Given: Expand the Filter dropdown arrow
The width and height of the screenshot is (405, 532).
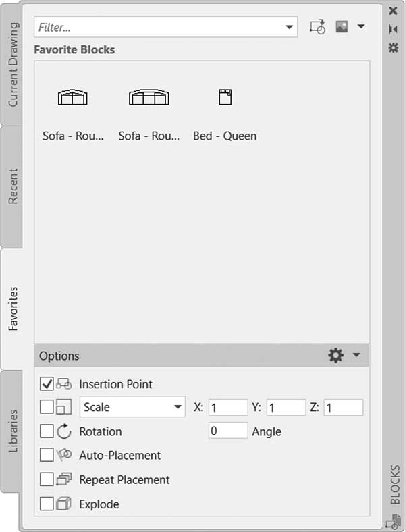Looking at the screenshot, I should [x=289, y=27].
